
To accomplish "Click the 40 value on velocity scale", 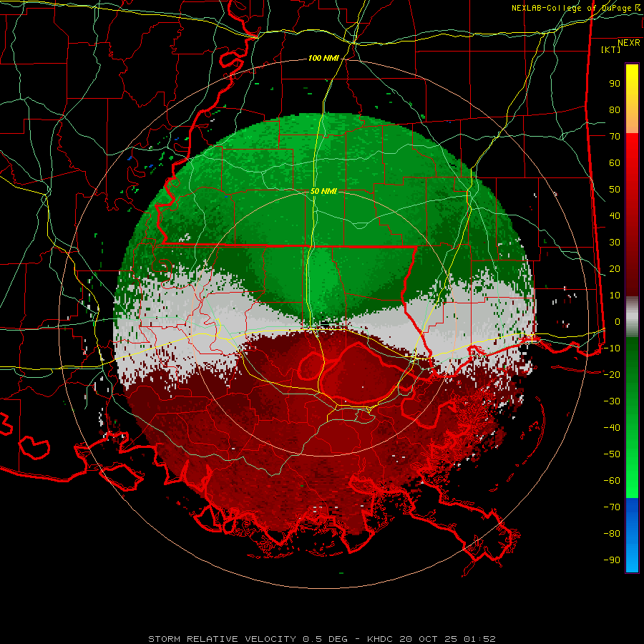I will click(615, 216).
